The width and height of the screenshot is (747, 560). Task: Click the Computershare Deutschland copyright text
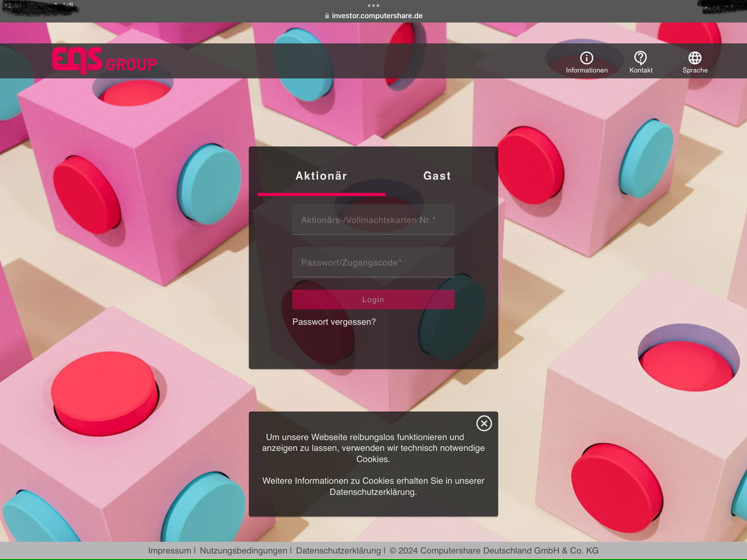tap(494, 551)
